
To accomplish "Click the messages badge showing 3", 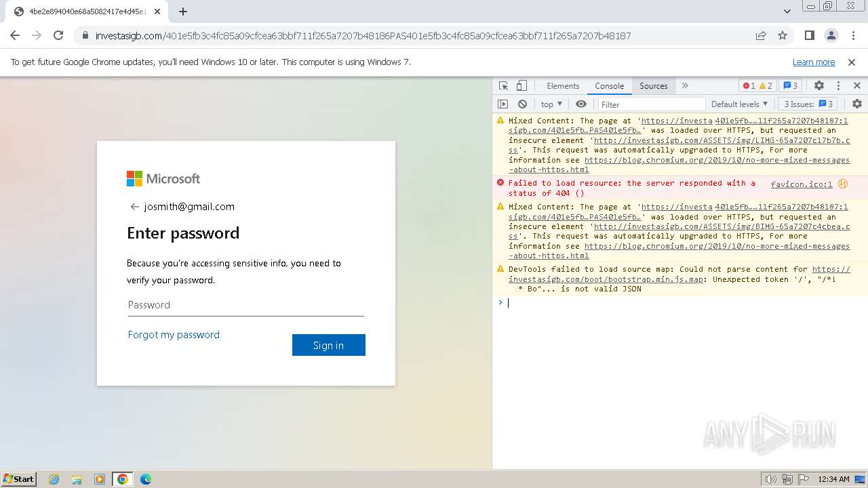I will (790, 85).
